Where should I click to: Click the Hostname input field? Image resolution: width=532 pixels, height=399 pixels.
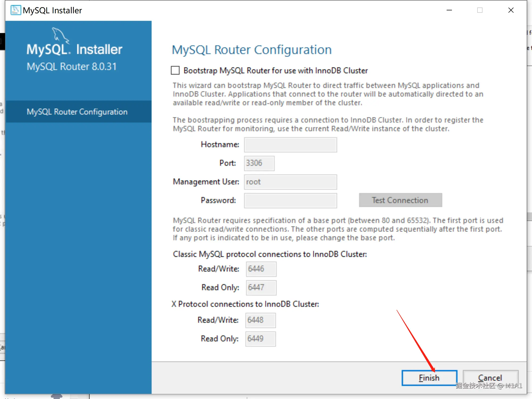290,145
